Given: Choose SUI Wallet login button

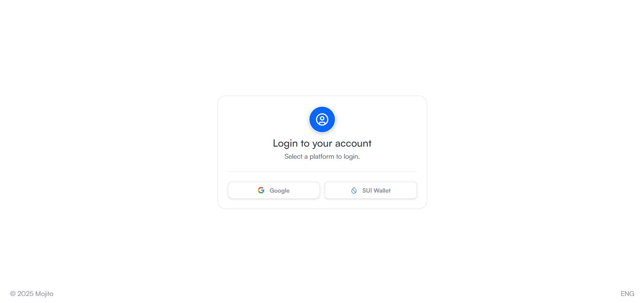Looking at the screenshot, I should [x=370, y=190].
